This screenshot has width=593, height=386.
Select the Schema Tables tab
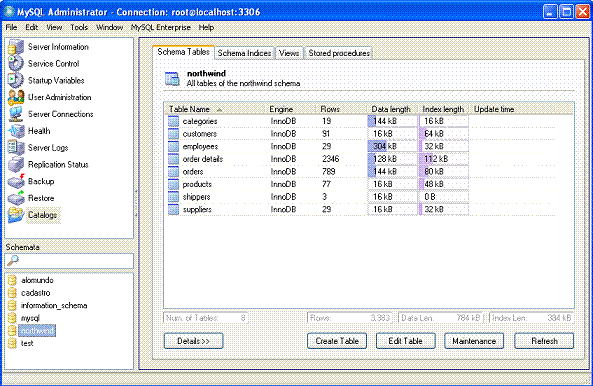coord(183,52)
